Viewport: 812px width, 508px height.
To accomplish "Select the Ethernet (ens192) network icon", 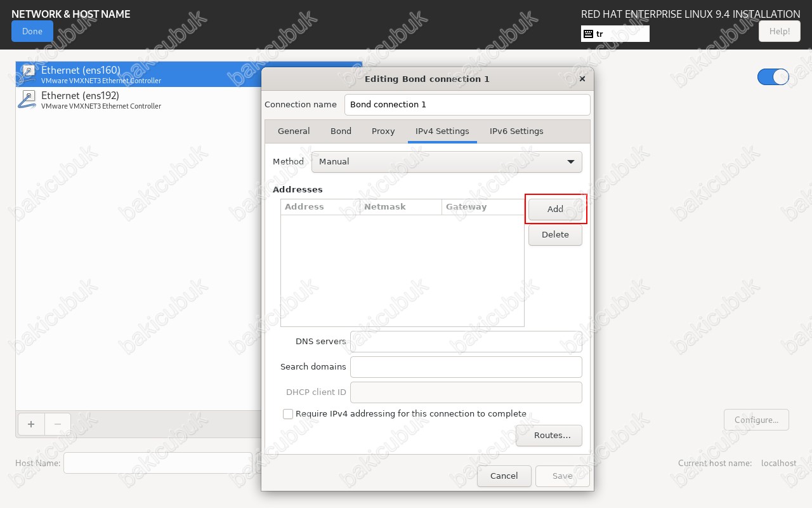I will pyautogui.click(x=27, y=100).
